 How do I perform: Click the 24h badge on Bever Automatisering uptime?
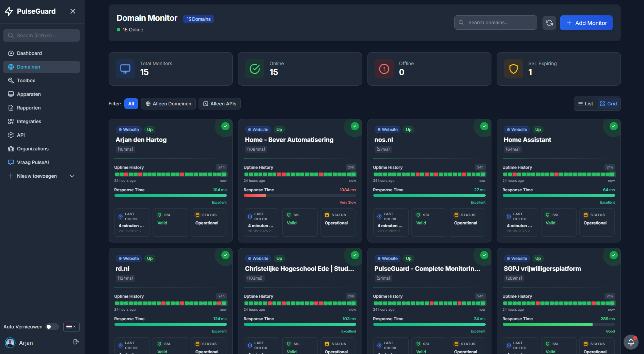[351, 167]
